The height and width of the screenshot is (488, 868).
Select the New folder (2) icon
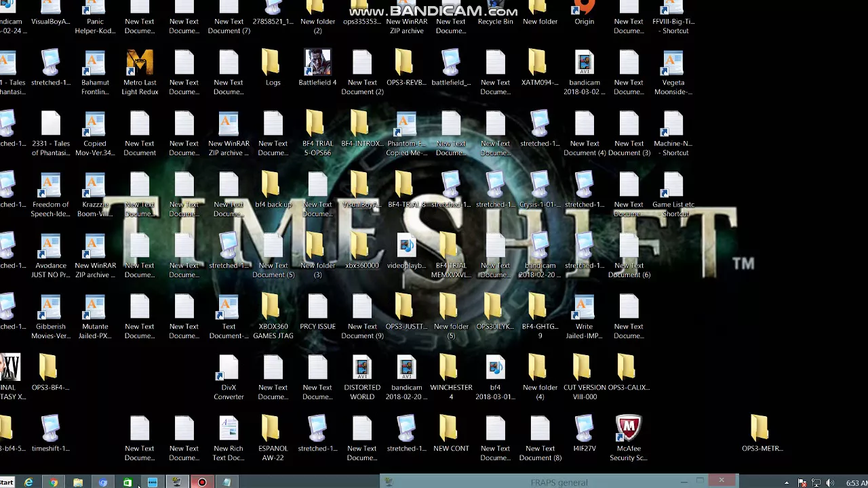pyautogui.click(x=317, y=18)
